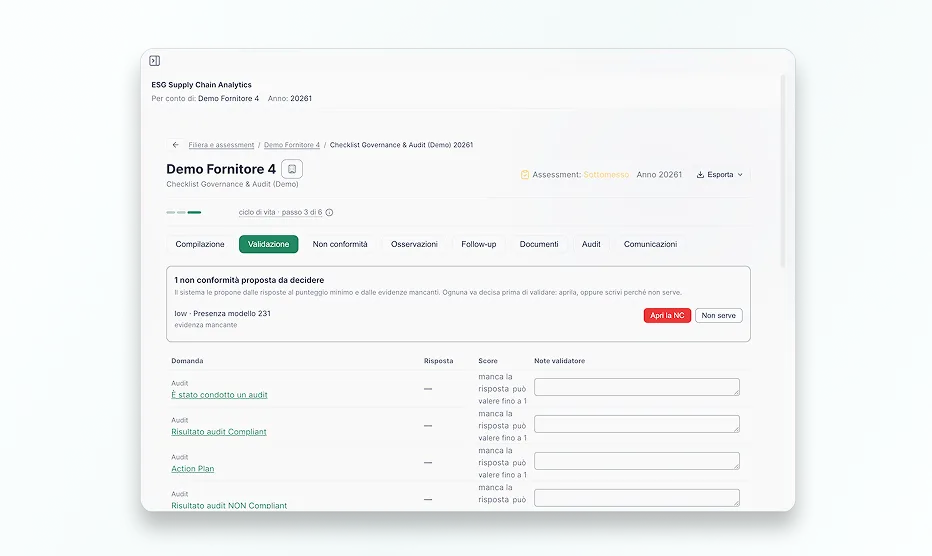Open the Comunicazioni tab

650,244
